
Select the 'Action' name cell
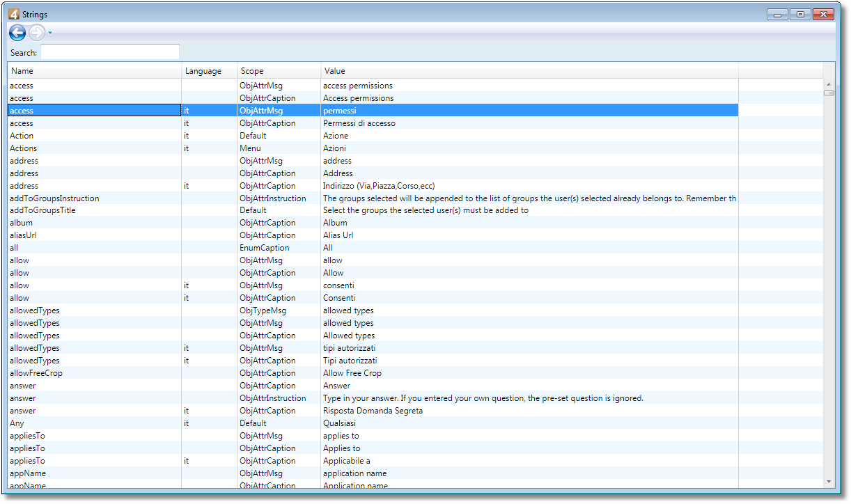94,136
